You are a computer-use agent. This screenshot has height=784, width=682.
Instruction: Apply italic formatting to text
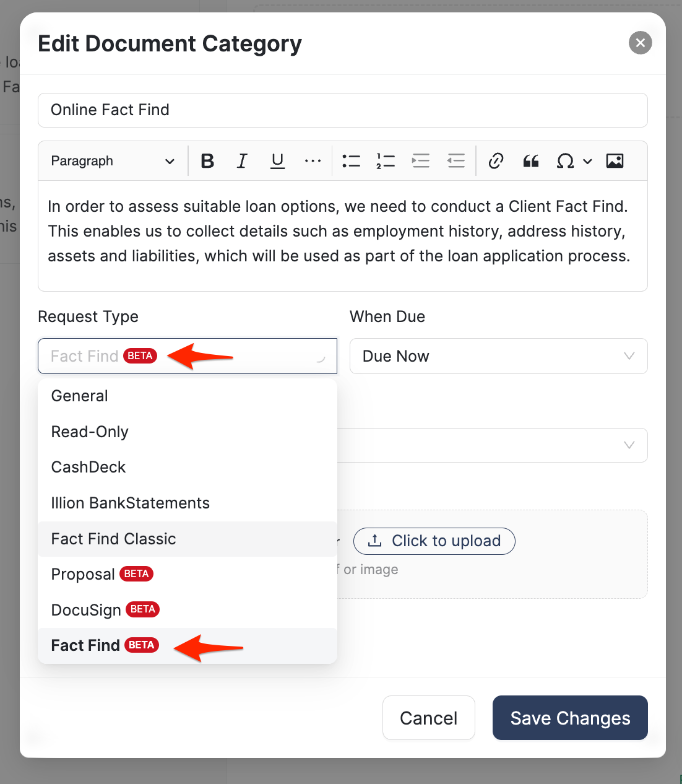pyautogui.click(x=242, y=161)
